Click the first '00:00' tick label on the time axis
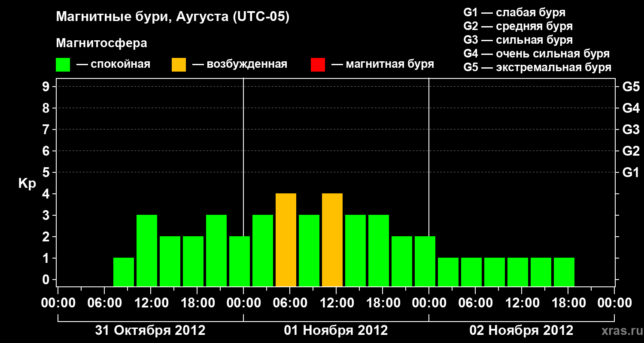The image size is (644, 343). click(58, 303)
